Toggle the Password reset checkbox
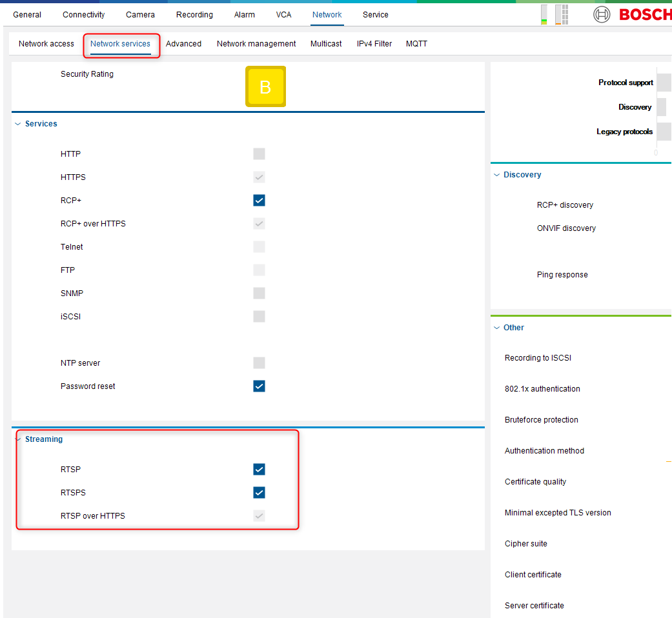Viewport: 672px width, 618px height. [259, 386]
